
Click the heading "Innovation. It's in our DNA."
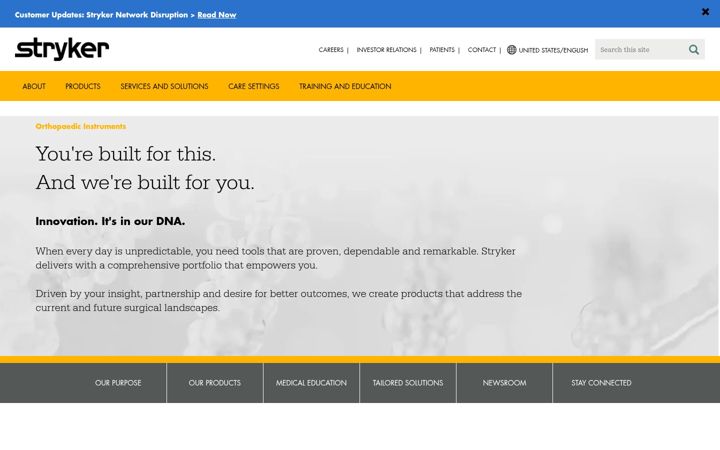tap(110, 221)
